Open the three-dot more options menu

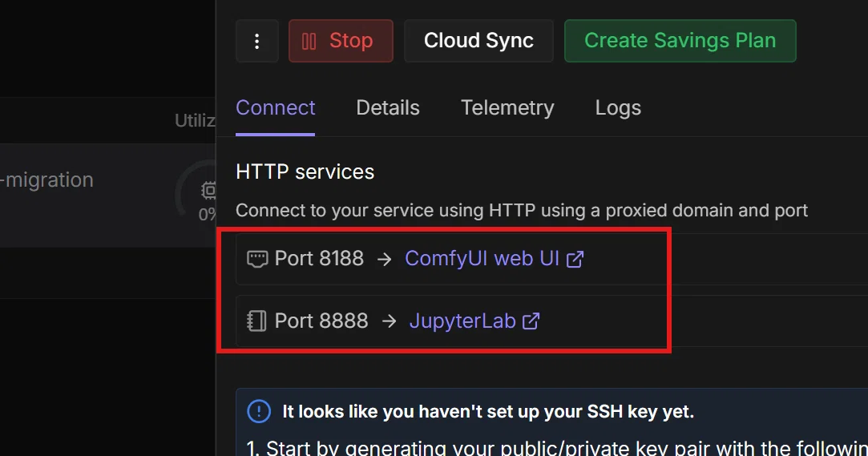tap(256, 41)
